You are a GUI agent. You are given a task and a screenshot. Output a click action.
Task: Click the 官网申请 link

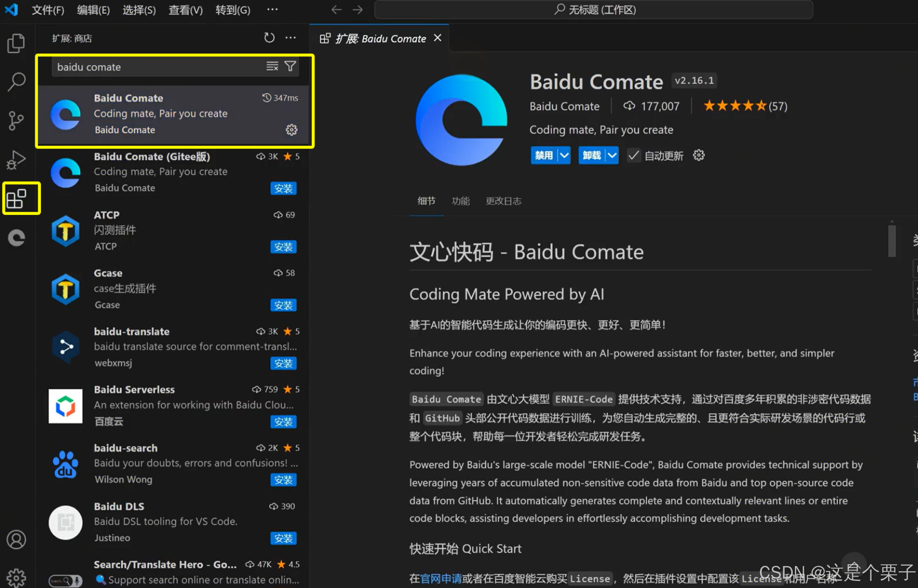pos(441,578)
